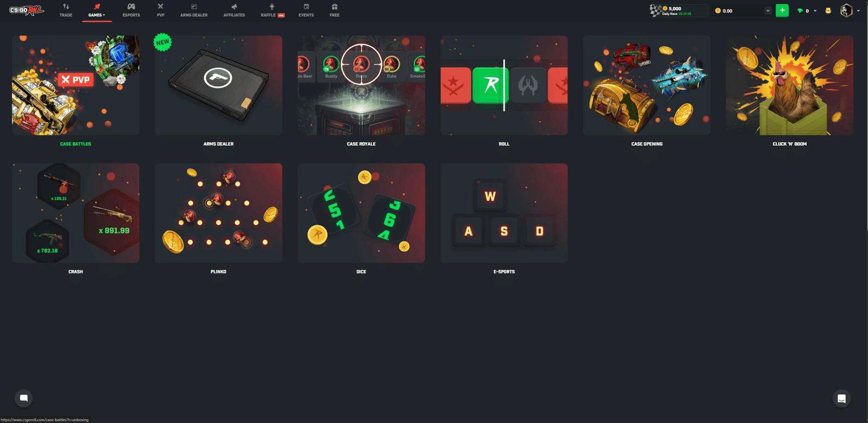Click the Roll label
The height and width of the screenshot is (423, 868).
pos(504,144)
